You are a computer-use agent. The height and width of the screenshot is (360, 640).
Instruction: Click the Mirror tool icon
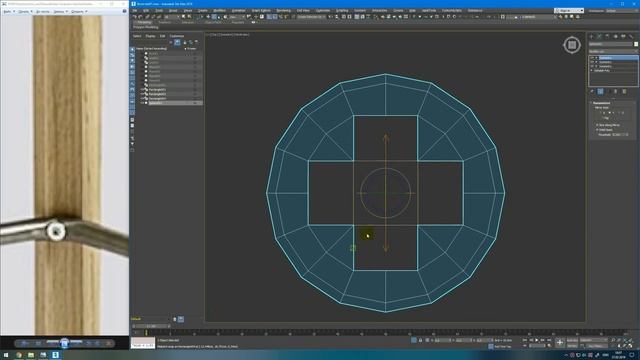tap(331, 17)
